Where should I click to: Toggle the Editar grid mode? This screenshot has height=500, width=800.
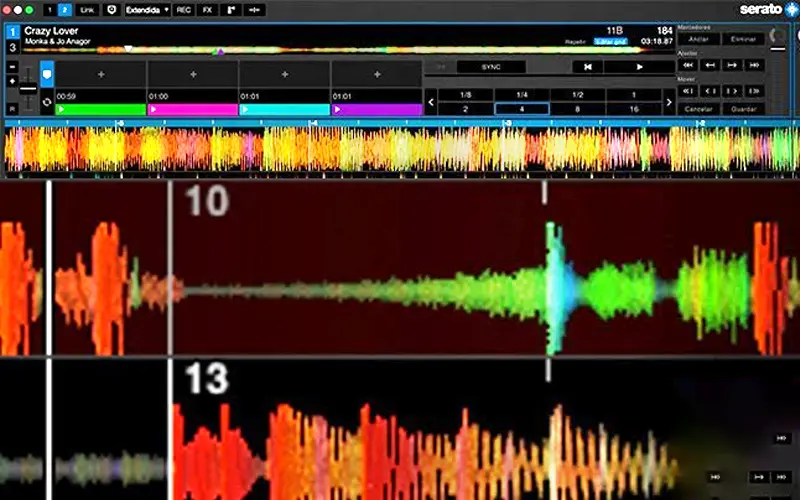coord(611,42)
